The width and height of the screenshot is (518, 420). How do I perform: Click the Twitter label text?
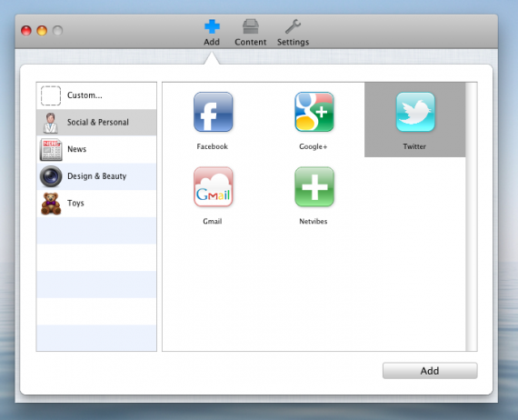[414, 146]
